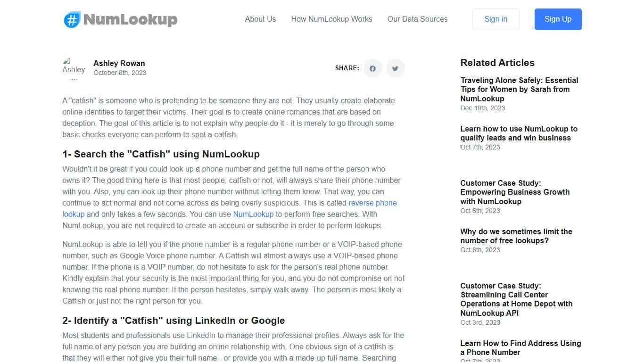Click Ashley Rowan's author avatar image
The height and width of the screenshot is (362, 644).
[x=74, y=68]
